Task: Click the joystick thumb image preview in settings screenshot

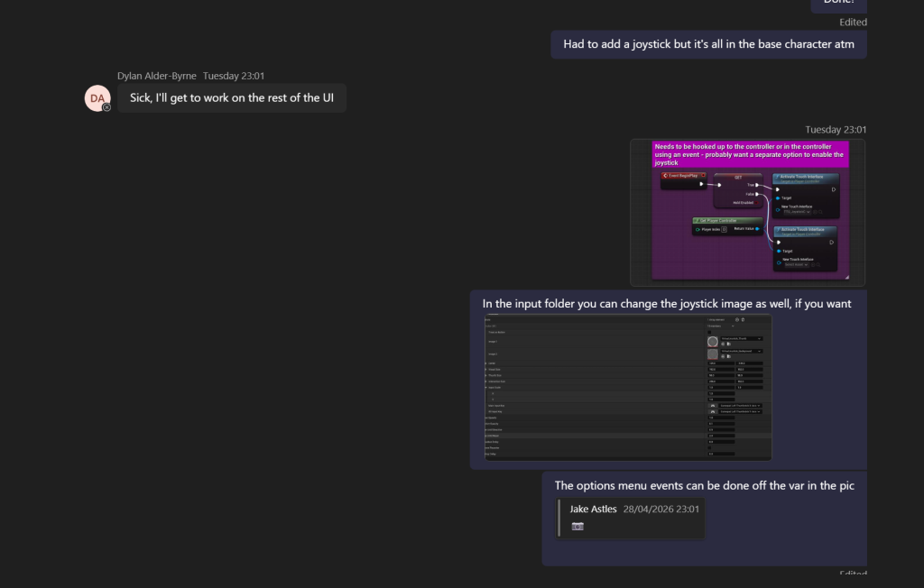Action: point(713,342)
